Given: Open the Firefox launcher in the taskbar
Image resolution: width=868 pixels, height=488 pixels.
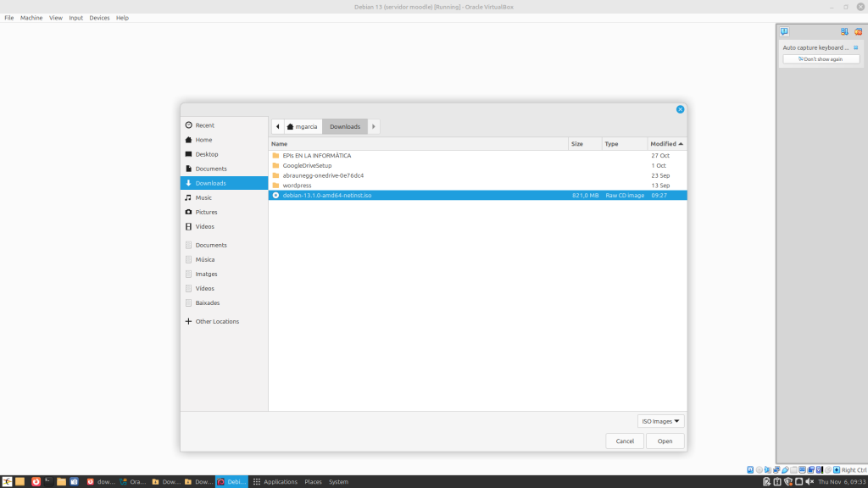Looking at the screenshot, I should point(36,481).
